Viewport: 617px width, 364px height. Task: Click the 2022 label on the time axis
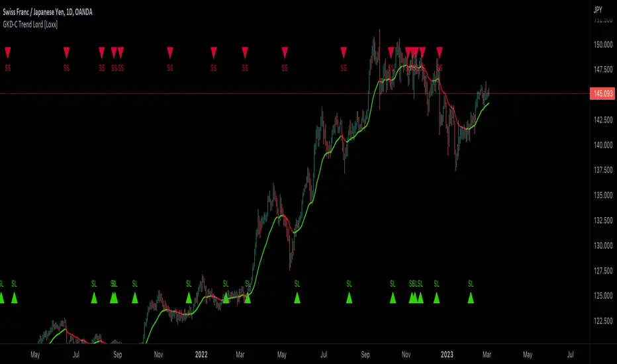201,355
